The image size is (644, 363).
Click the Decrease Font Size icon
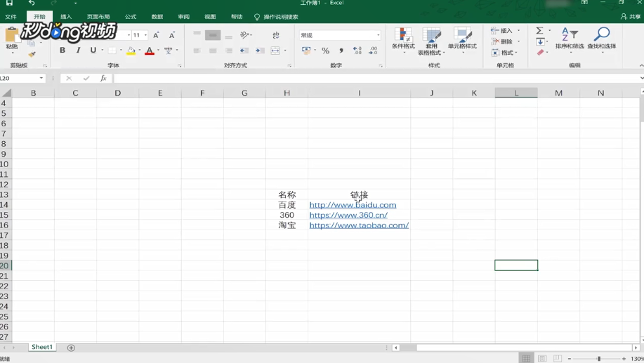point(171,35)
